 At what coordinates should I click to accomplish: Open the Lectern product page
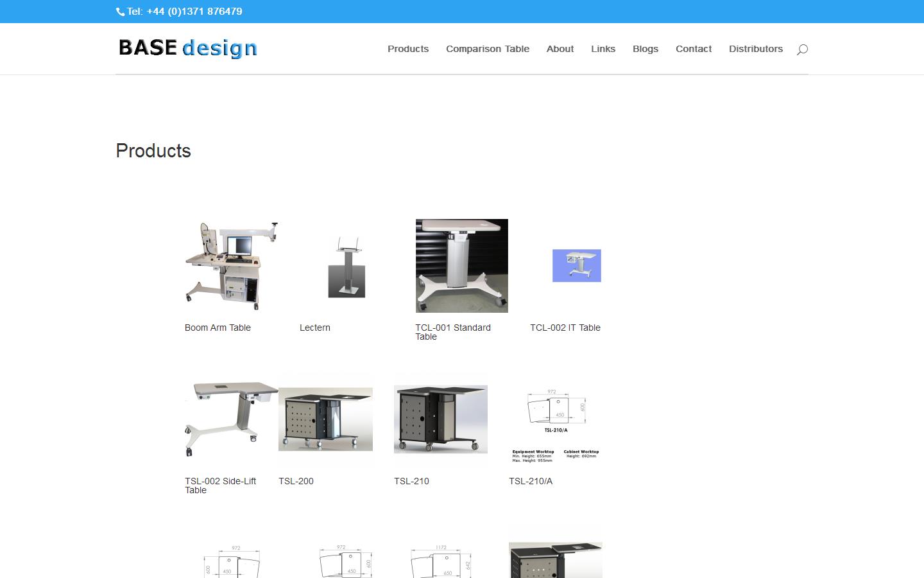pyautogui.click(x=314, y=328)
